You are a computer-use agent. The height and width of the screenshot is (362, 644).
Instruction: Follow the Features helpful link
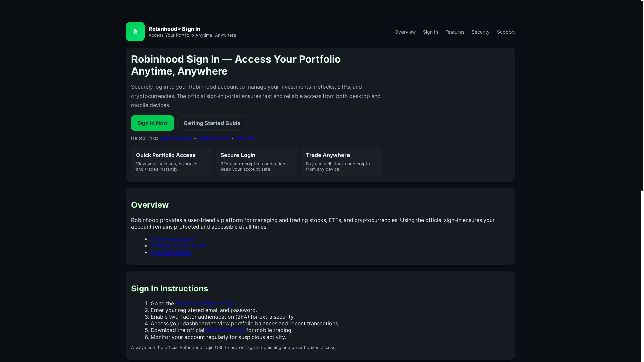pyautogui.click(x=244, y=138)
